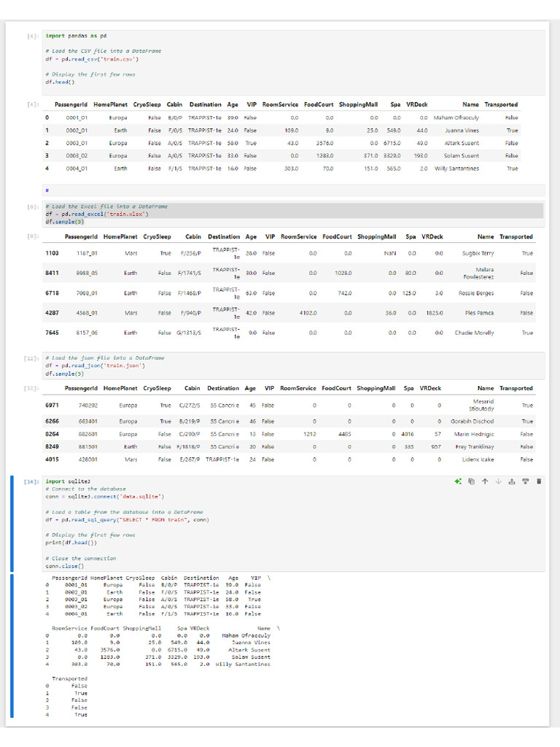Focus the read_excel code cell editor
560x747 pixels.
[292, 214]
